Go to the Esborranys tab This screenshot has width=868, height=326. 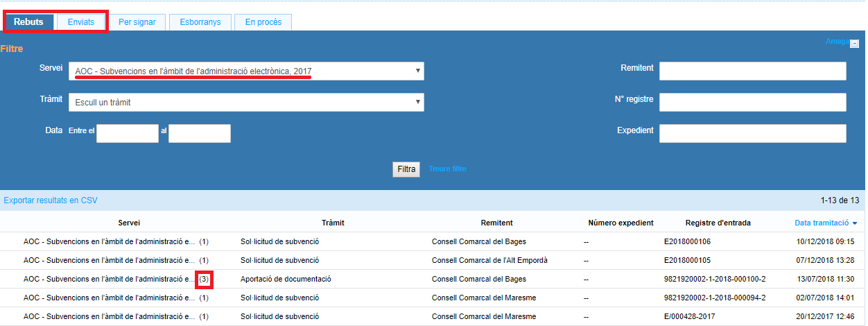pyautogui.click(x=200, y=22)
